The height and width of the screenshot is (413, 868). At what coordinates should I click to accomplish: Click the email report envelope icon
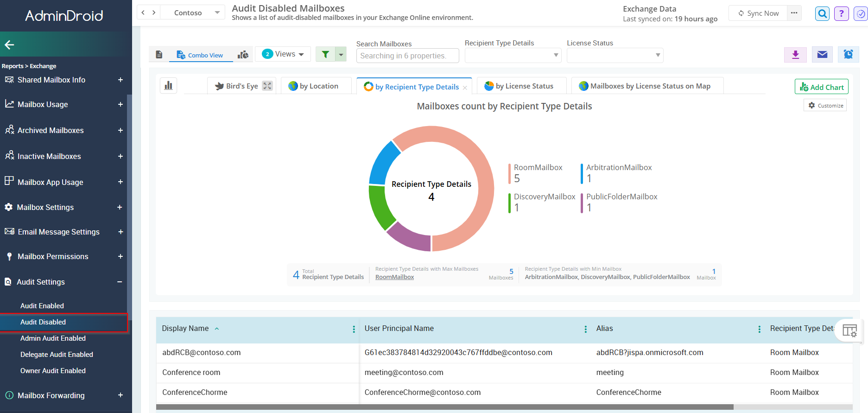click(x=822, y=55)
